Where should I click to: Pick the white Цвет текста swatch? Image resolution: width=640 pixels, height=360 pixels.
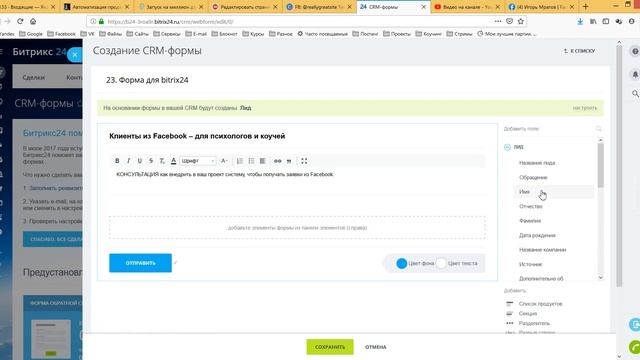(x=441, y=263)
